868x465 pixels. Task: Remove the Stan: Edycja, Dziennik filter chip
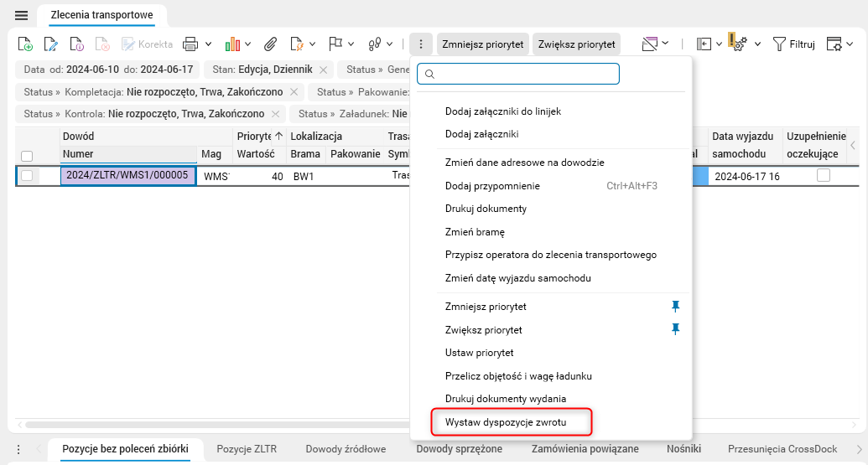323,70
